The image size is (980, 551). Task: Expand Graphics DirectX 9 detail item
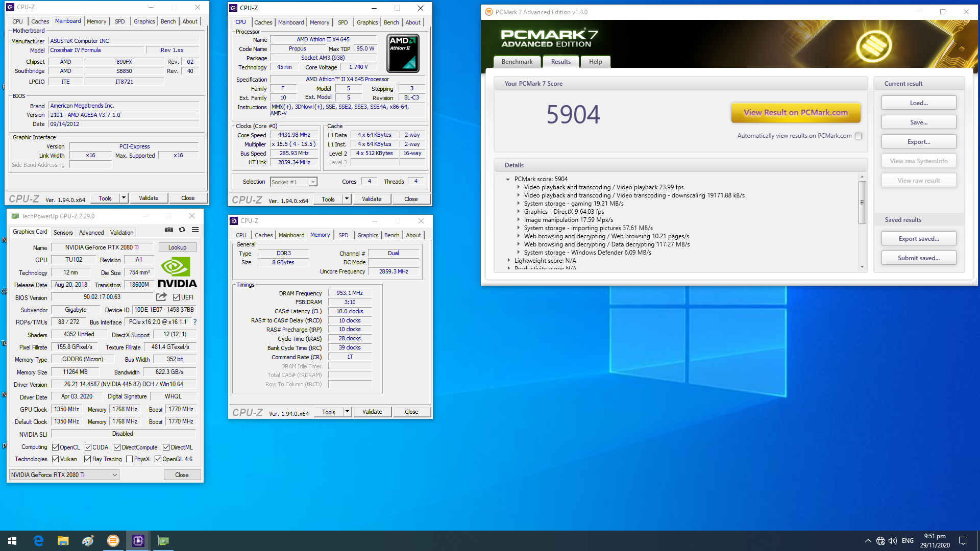(x=518, y=212)
